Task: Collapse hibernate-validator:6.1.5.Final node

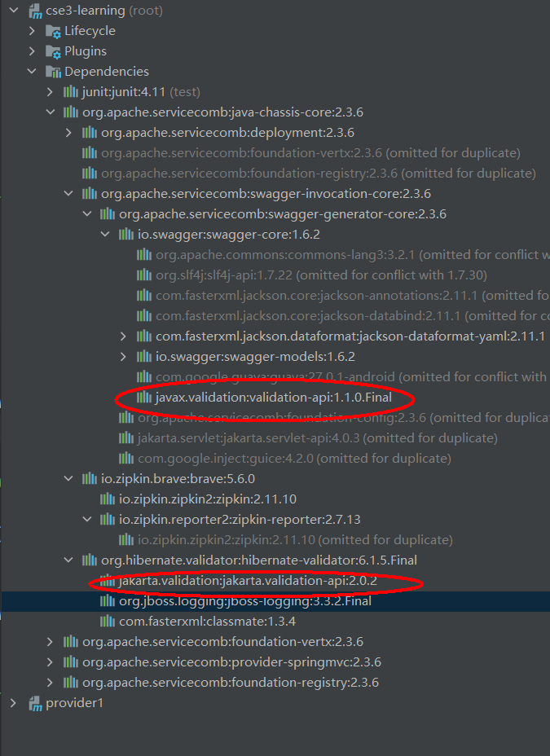Action: point(68,560)
